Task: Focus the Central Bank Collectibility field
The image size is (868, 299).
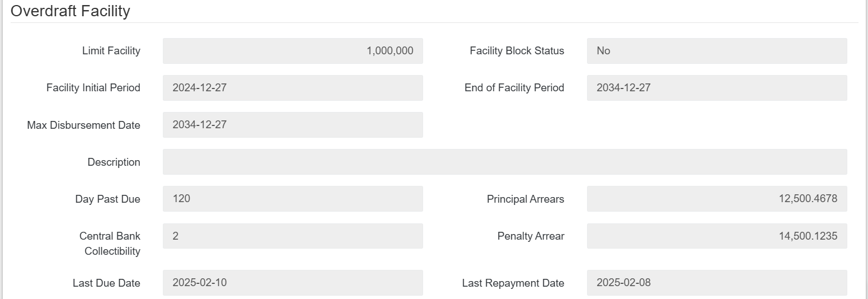Action: (x=293, y=236)
